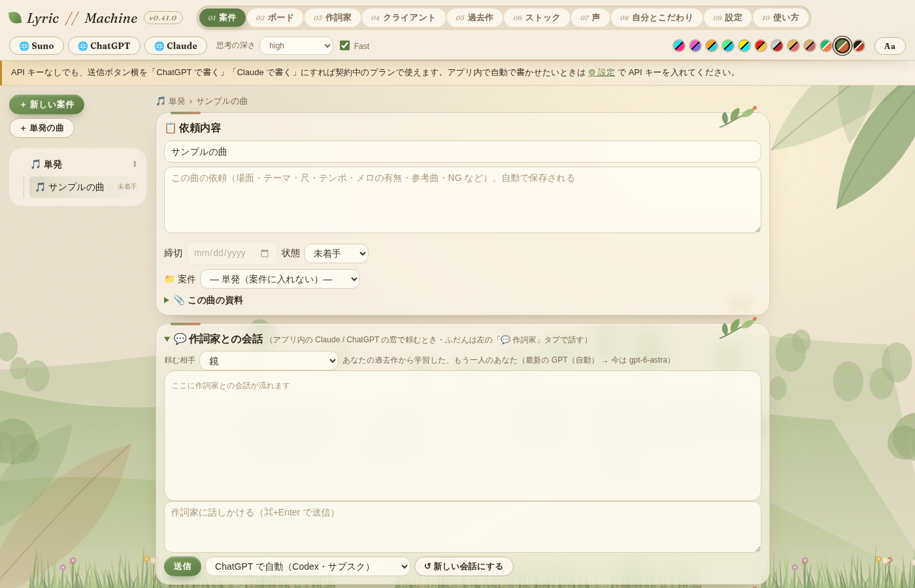
Task: Open the 06 ストック tab
Action: [537, 18]
